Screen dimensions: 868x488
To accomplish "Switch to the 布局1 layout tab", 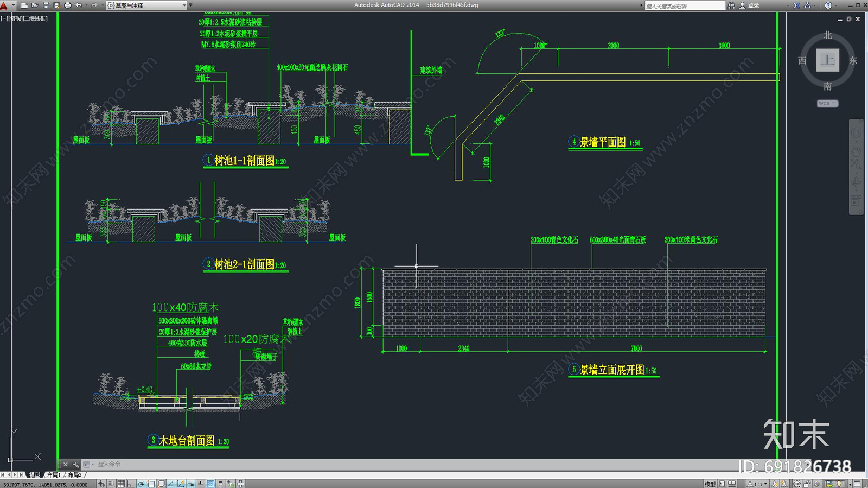I will pos(54,475).
